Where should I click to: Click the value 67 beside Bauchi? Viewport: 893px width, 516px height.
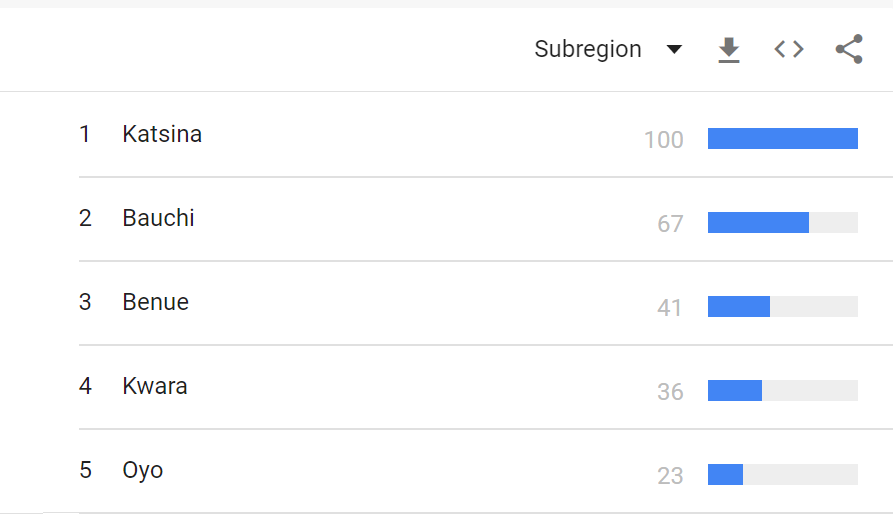pos(670,224)
